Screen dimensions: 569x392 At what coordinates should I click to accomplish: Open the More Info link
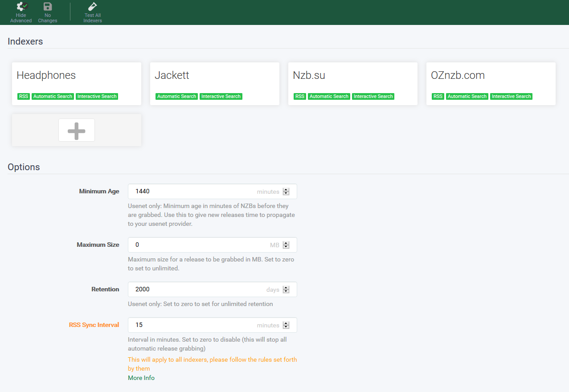click(x=141, y=378)
